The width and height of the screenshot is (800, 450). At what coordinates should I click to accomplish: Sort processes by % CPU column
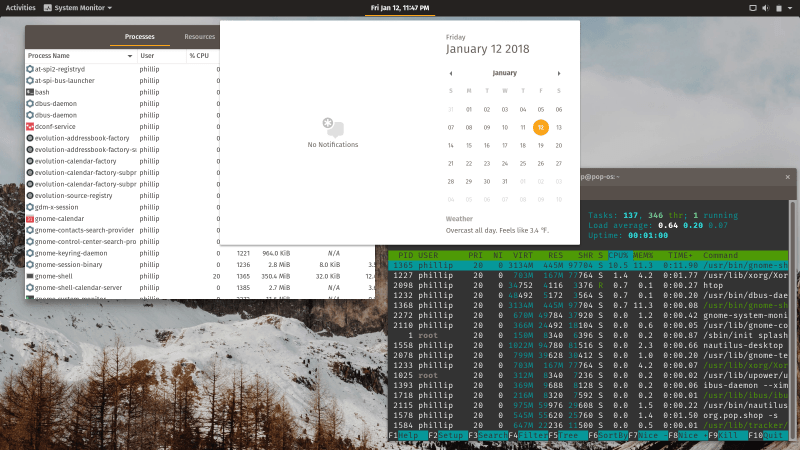click(199, 56)
